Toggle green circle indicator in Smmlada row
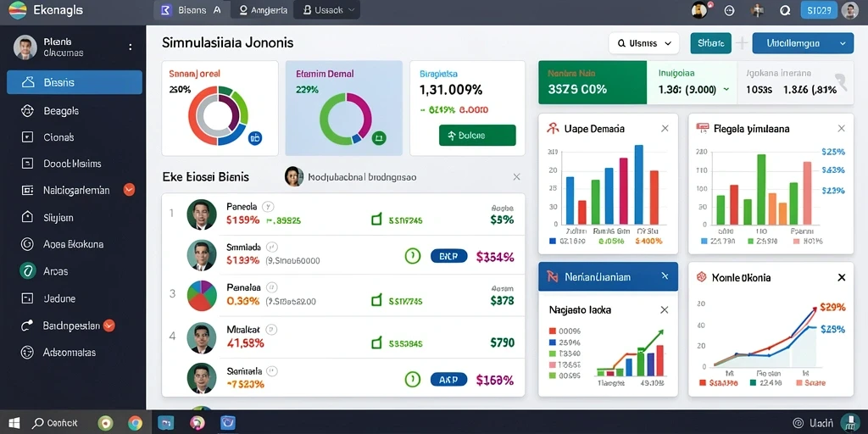The width and height of the screenshot is (868, 434). point(413,256)
